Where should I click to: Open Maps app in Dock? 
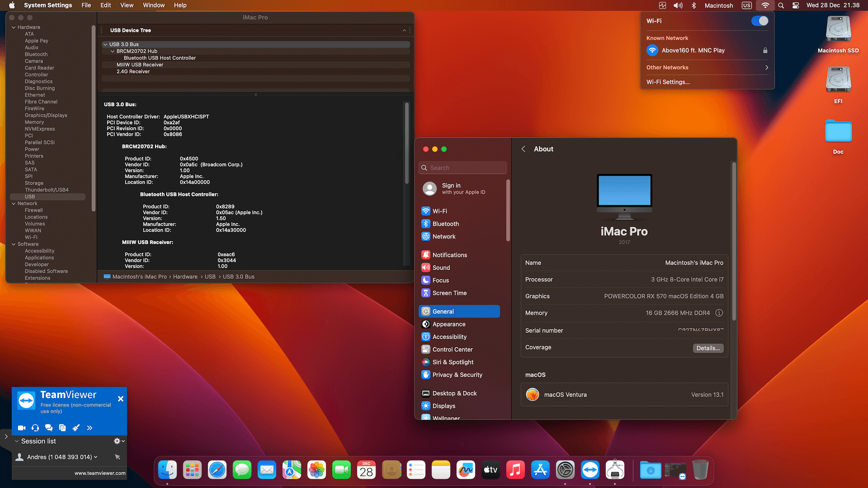(x=292, y=470)
